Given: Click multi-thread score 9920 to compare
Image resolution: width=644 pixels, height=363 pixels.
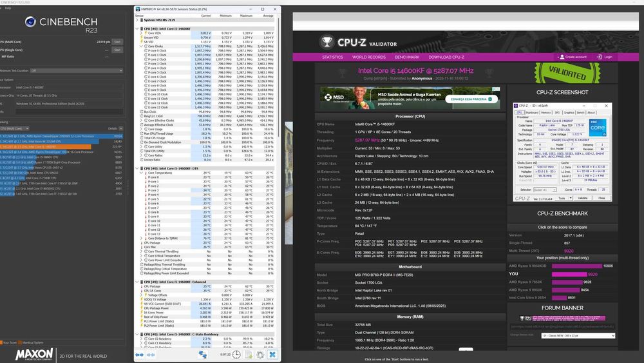Looking at the screenshot, I should click(569, 251).
